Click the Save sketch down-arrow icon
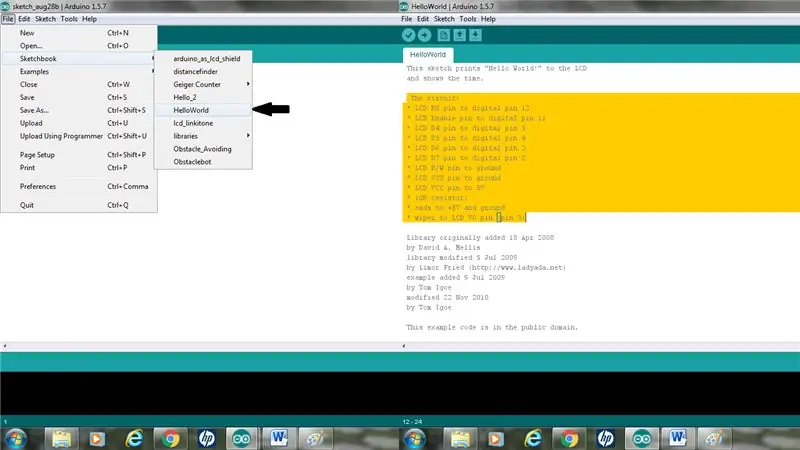This screenshot has width=800, height=450. tap(476, 35)
